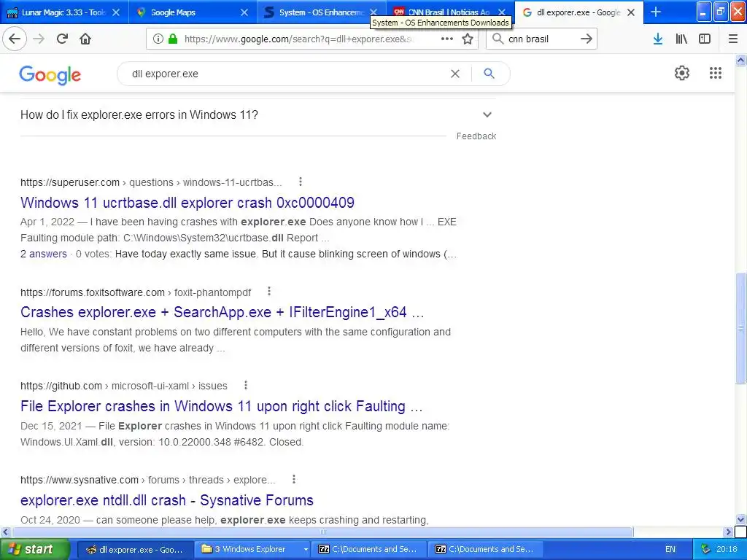Submit the cnn brasil search arrow
The height and width of the screenshot is (560, 747).
pos(587,39)
